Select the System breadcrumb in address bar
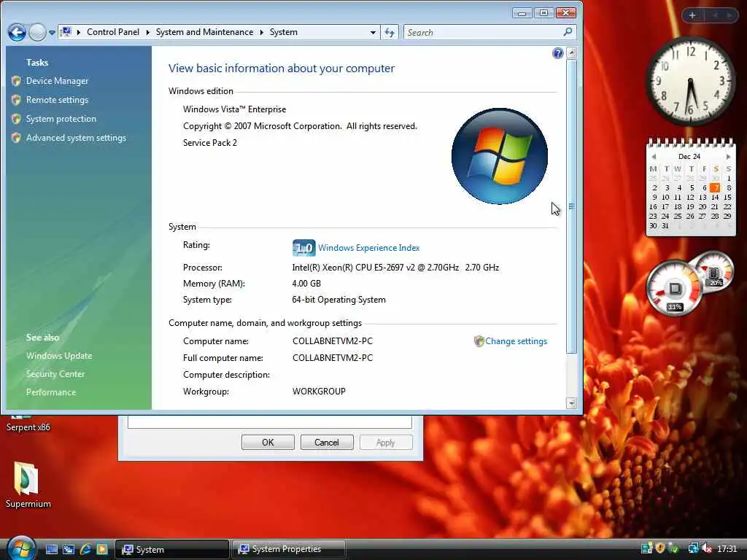This screenshot has width=747, height=560. [284, 32]
